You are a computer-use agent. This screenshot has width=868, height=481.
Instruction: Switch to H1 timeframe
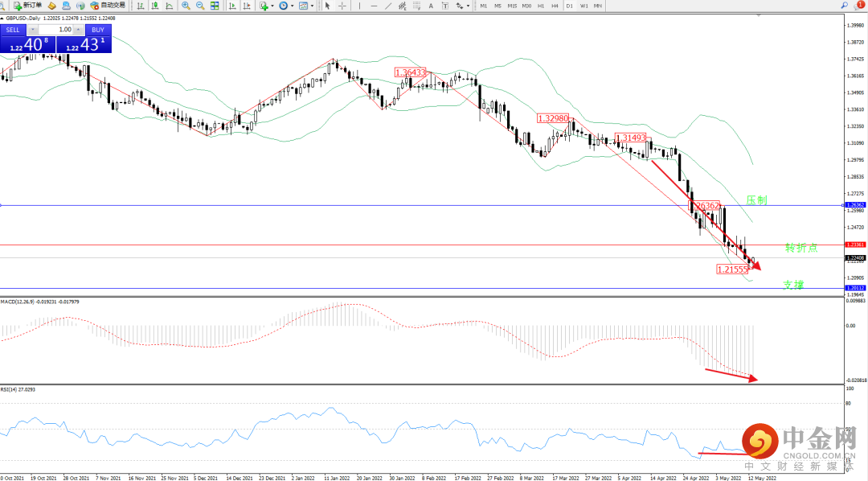click(541, 6)
